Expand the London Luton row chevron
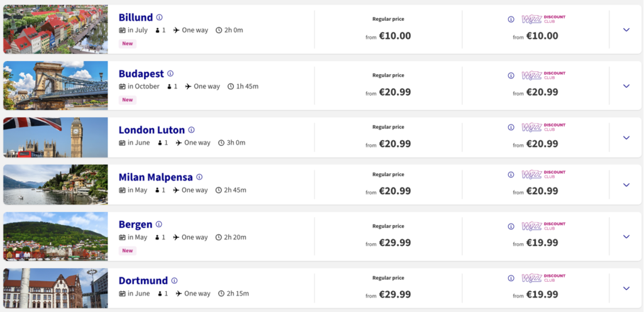The width and height of the screenshot is (644, 312). point(626,138)
